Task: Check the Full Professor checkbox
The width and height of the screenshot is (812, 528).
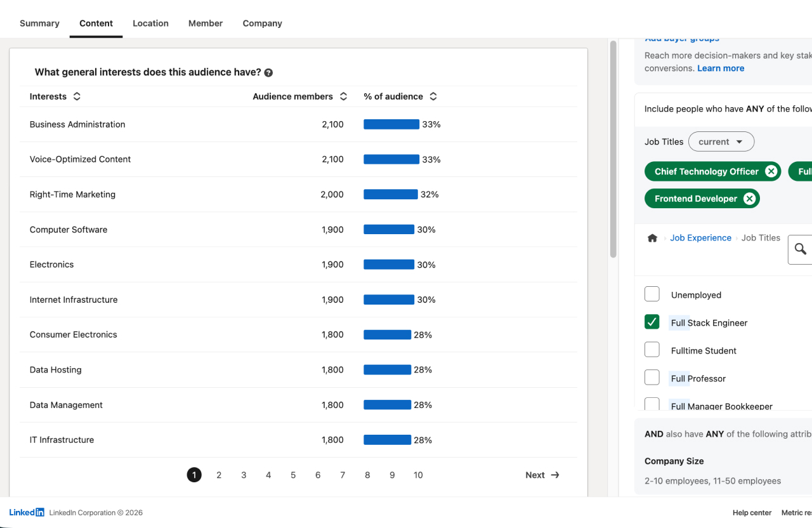Action: 652,378
